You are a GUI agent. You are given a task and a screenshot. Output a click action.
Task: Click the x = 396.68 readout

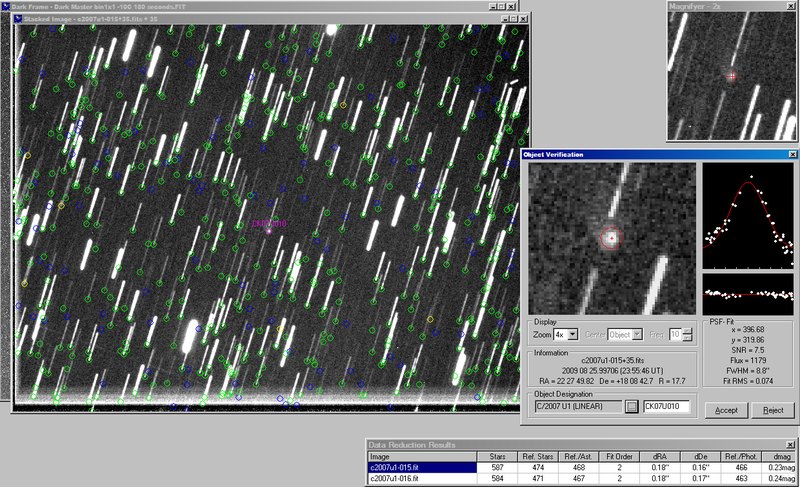[x=748, y=329]
